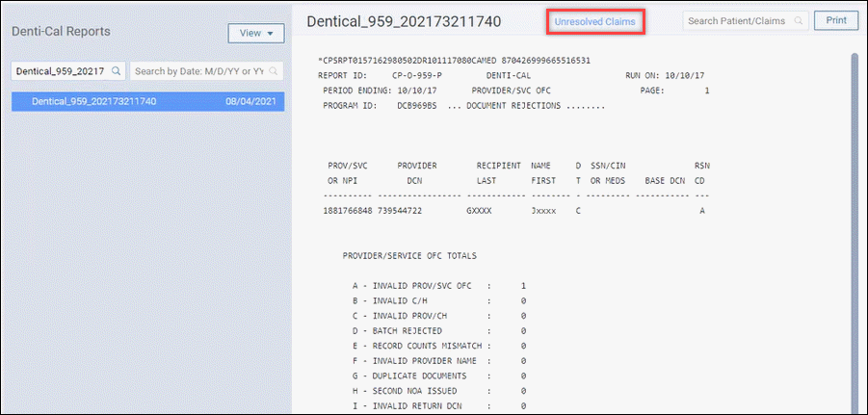Click the BASE DCN column header
This screenshot has width=868, height=415.
pyautogui.click(x=665, y=180)
